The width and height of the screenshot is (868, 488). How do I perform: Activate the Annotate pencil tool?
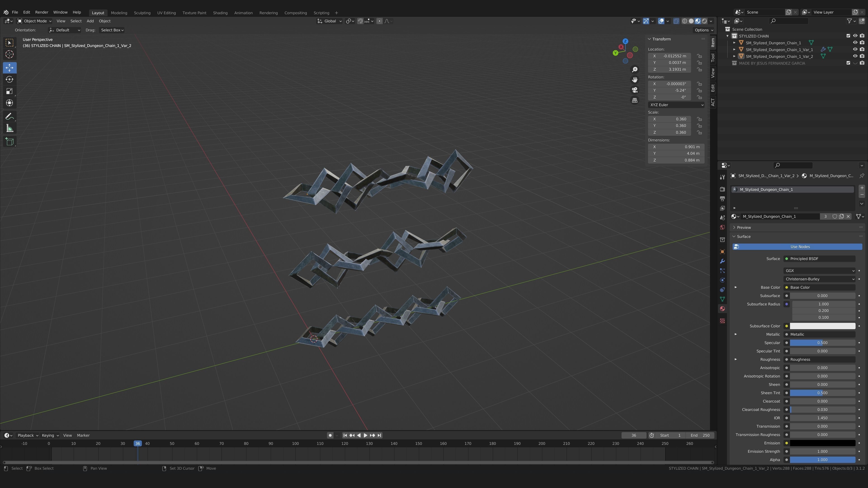coord(9,117)
